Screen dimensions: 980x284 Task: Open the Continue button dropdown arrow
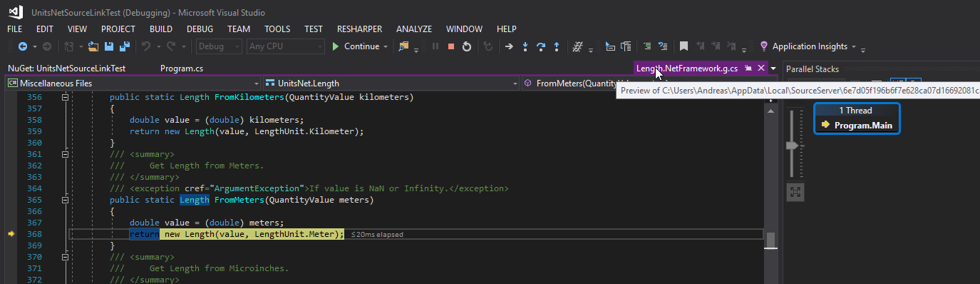pos(386,46)
